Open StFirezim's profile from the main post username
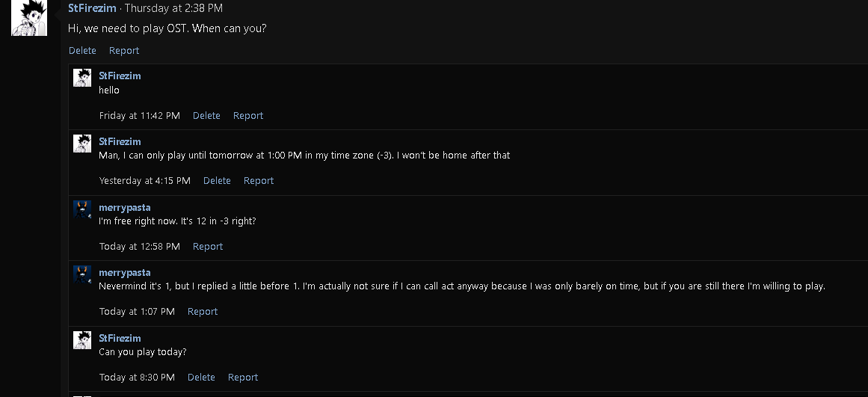 click(92, 8)
